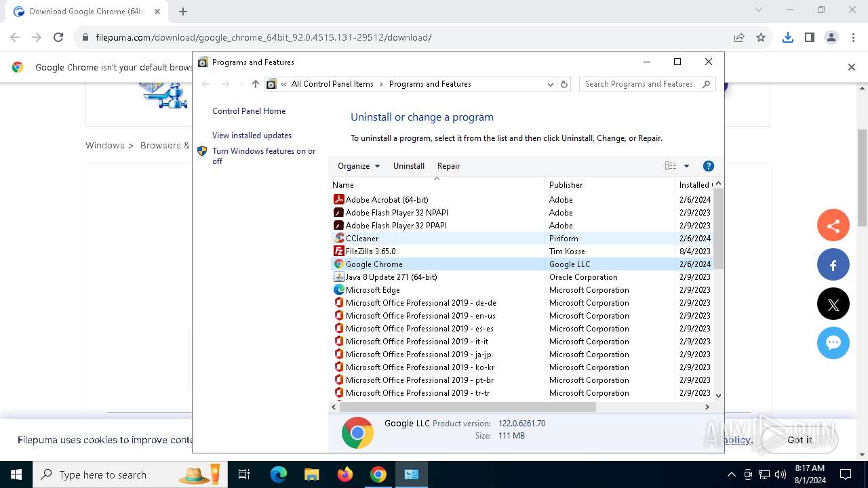Click the down arrow of list scrollbar
Viewport: 868px width, 488px height.
pos(718,395)
